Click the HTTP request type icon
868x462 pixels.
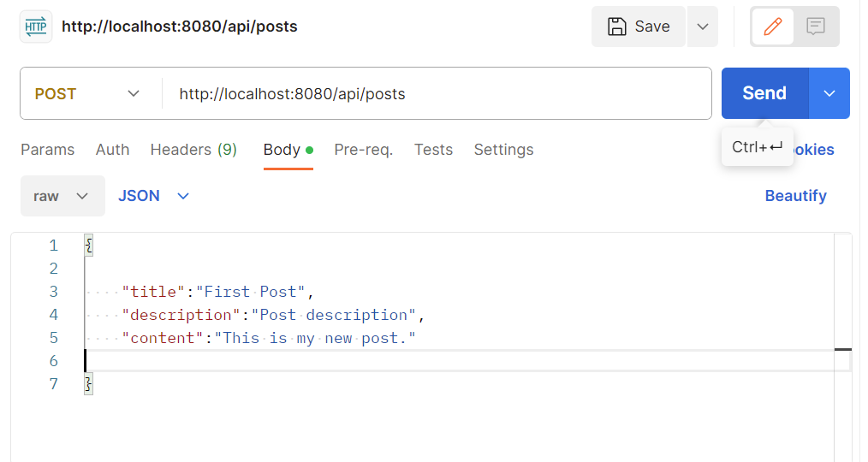click(36, 27)
